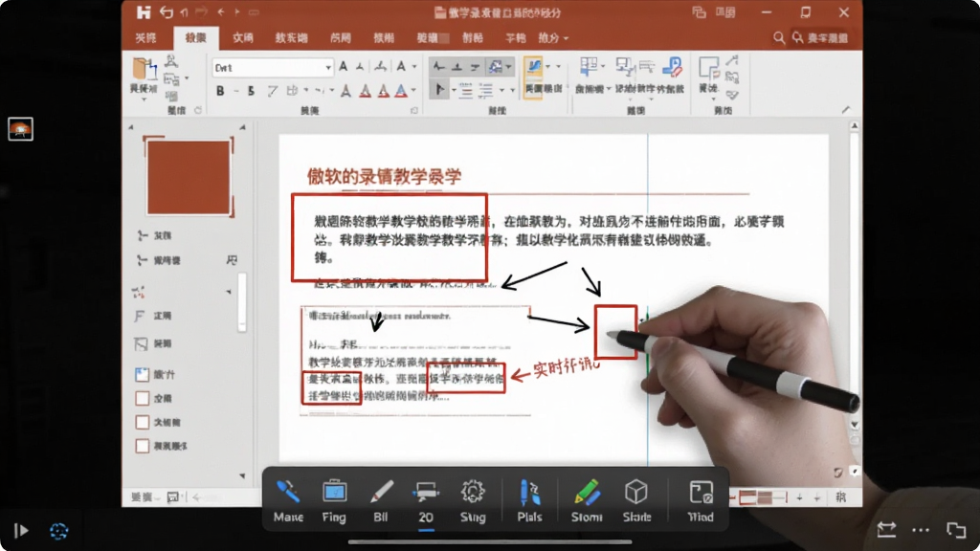Open the ribbon tab beginning with '文'
The height and width of the screenshot is (551, 980).
click(x=243, y=38)
